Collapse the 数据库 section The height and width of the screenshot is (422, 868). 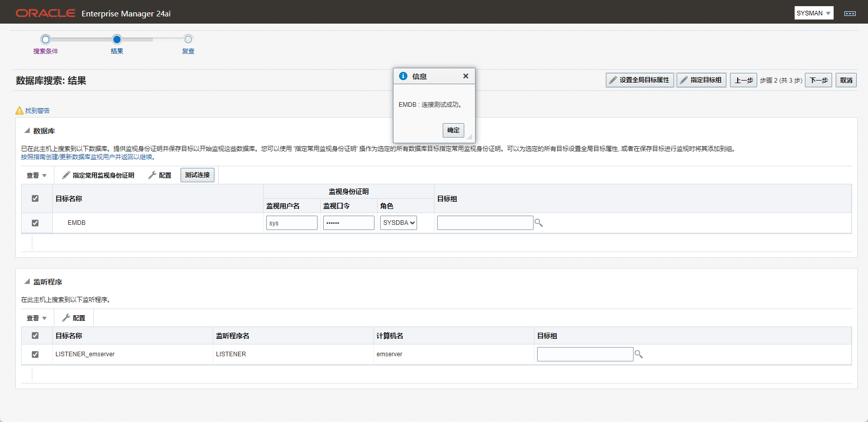point(27,131)
